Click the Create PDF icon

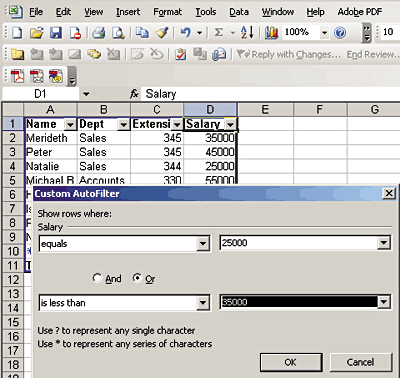click(x=18, y=76)
